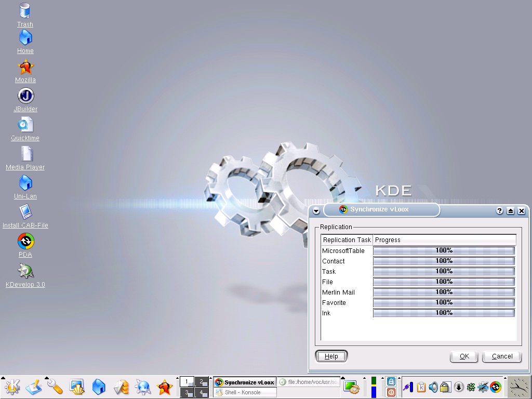Switch to virtual desktop 2
The height and width of the screenshot is (399, 532).
tap(202, 382)
